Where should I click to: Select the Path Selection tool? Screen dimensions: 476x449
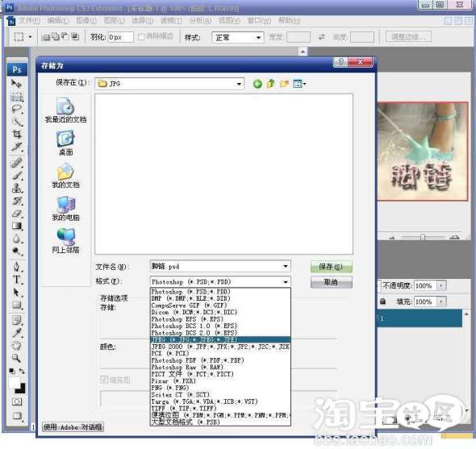click(17, 293)
